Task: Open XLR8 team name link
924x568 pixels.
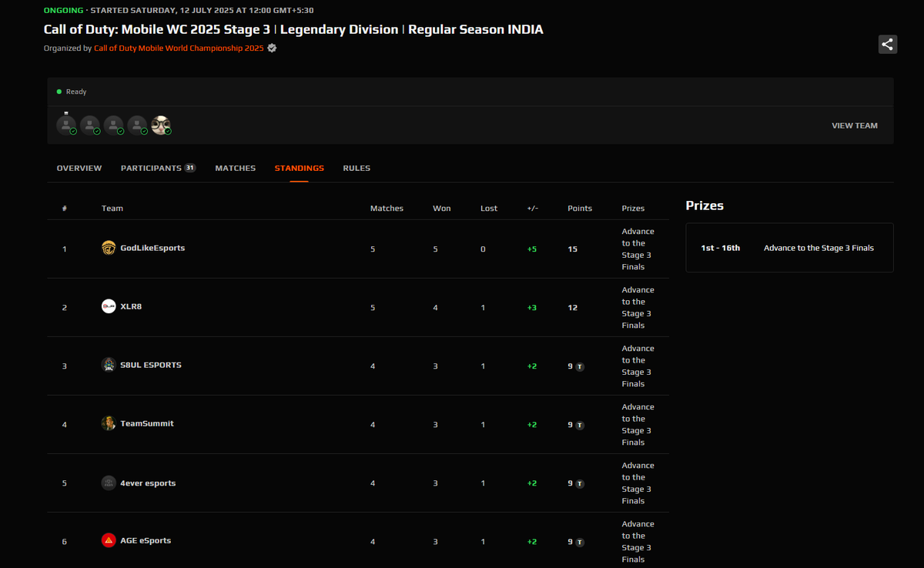Action: (x=131, y=306)
